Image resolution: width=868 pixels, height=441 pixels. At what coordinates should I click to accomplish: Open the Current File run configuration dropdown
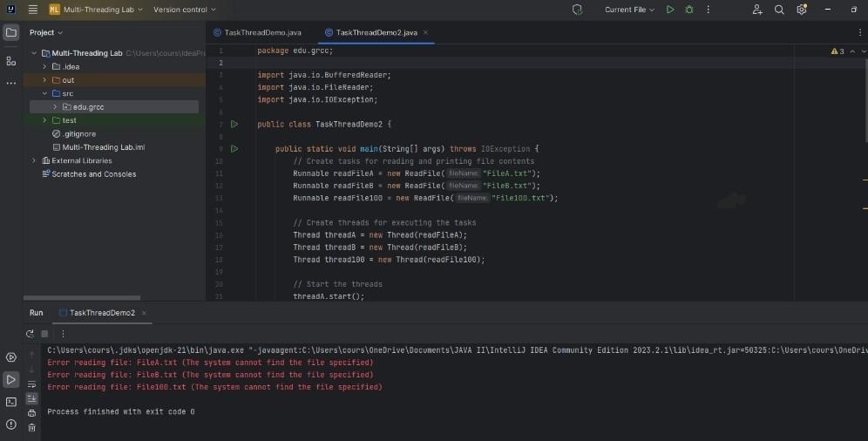(630, 10)
